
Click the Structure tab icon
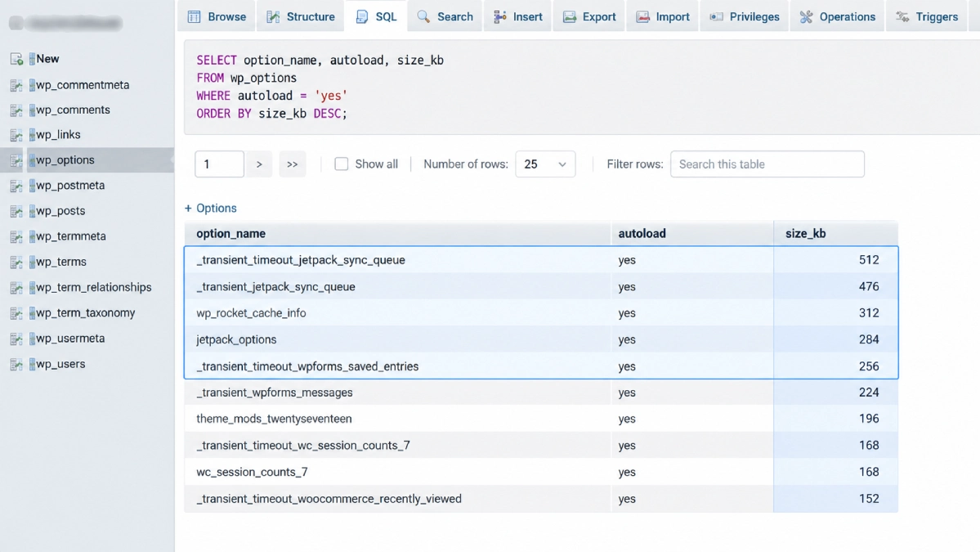pyautogui.click(x=273, y=17)
